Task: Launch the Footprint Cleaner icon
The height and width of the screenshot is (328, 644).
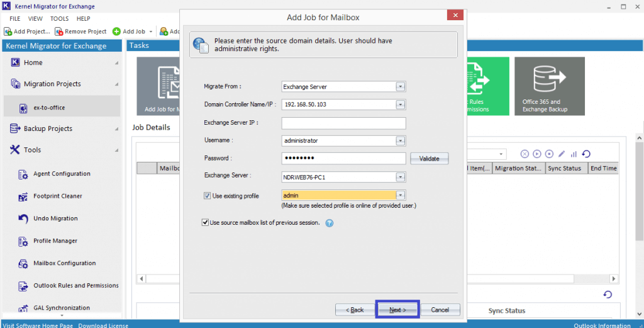Action: (x=23, y=196)
